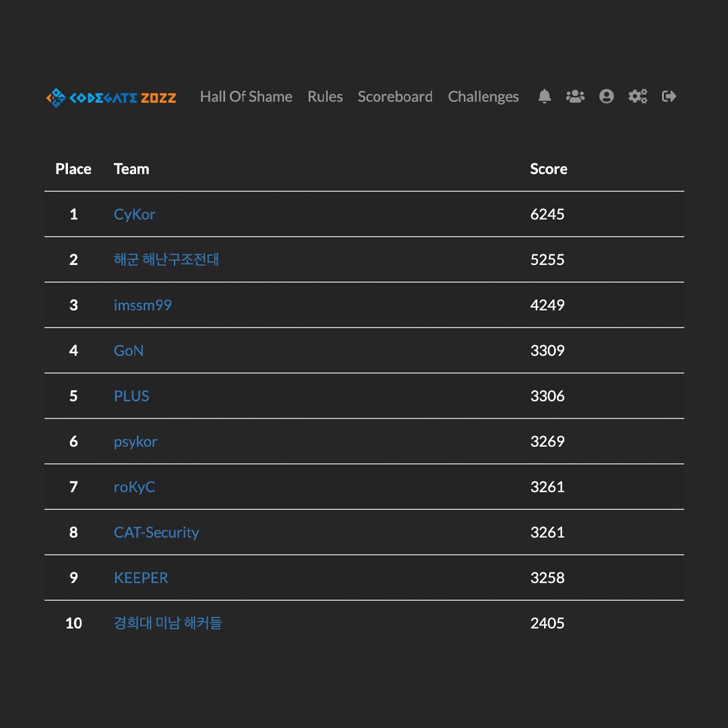The height and width of the screenshot is (728, 728).
Task: Open the GoN team link
Action: pos(129,351)
